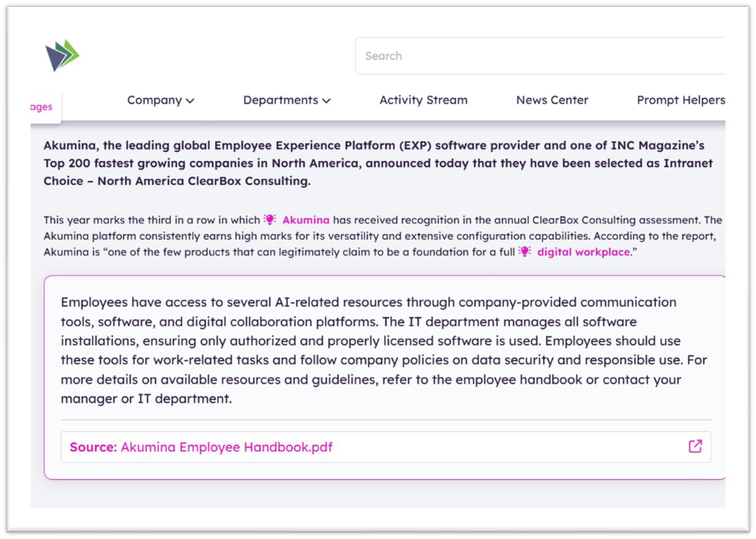Expand the chevron next to Company

coord(190,101)
